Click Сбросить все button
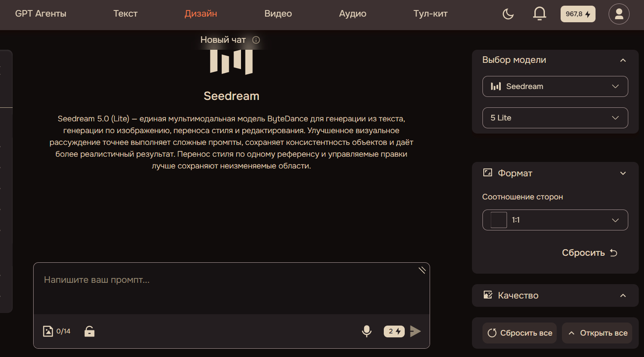 (x=520, y=333)
